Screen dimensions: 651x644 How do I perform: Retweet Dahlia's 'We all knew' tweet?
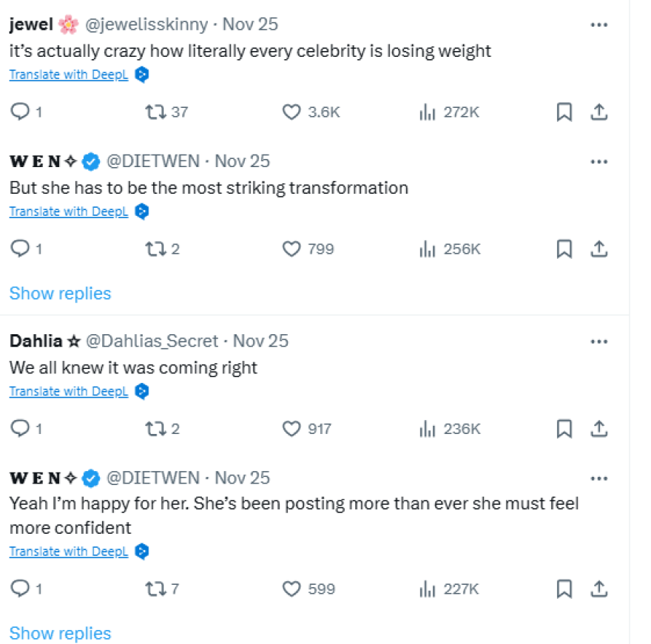point(155,429)
